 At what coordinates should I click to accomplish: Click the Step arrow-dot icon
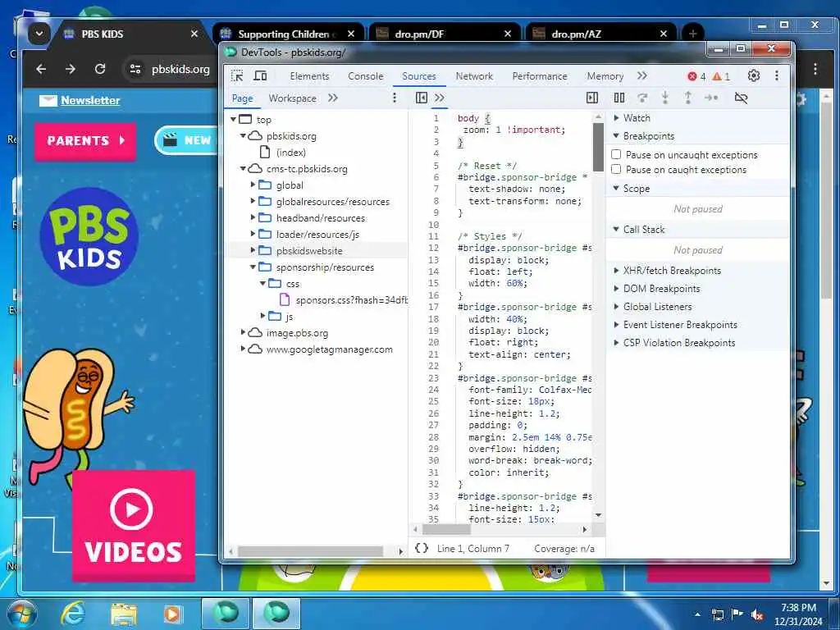(x=711, y=98)
